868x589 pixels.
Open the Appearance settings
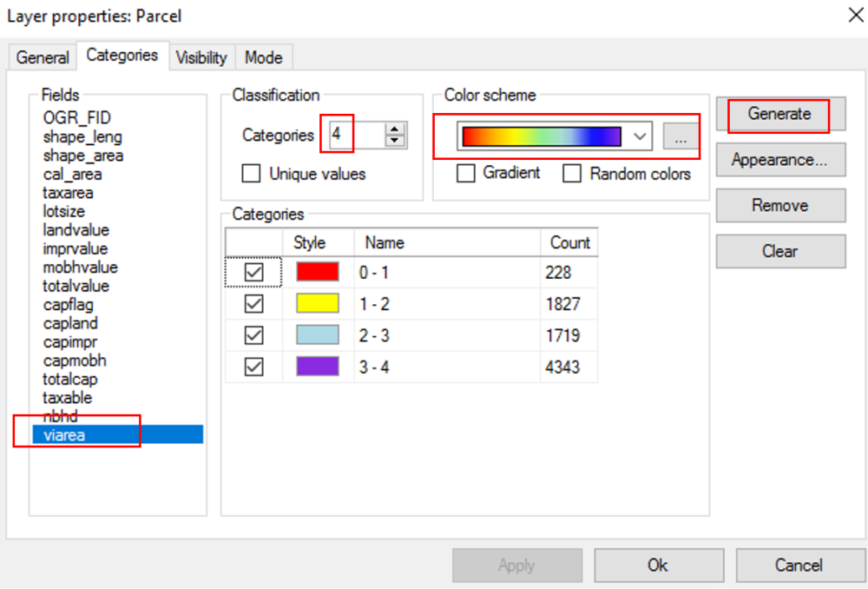[779, 160]
